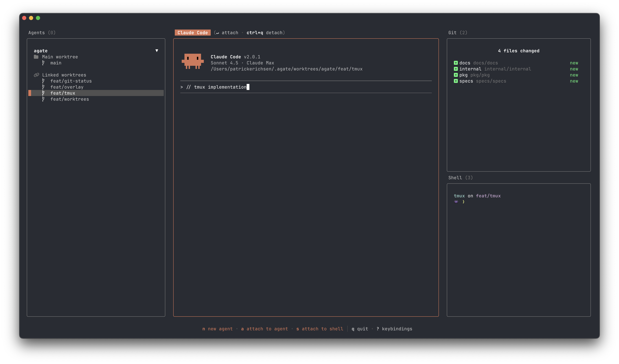This screenshot has height=364, width=619.
Task: Click the green plus icon beside specs
Action: [x=456, y=81]
